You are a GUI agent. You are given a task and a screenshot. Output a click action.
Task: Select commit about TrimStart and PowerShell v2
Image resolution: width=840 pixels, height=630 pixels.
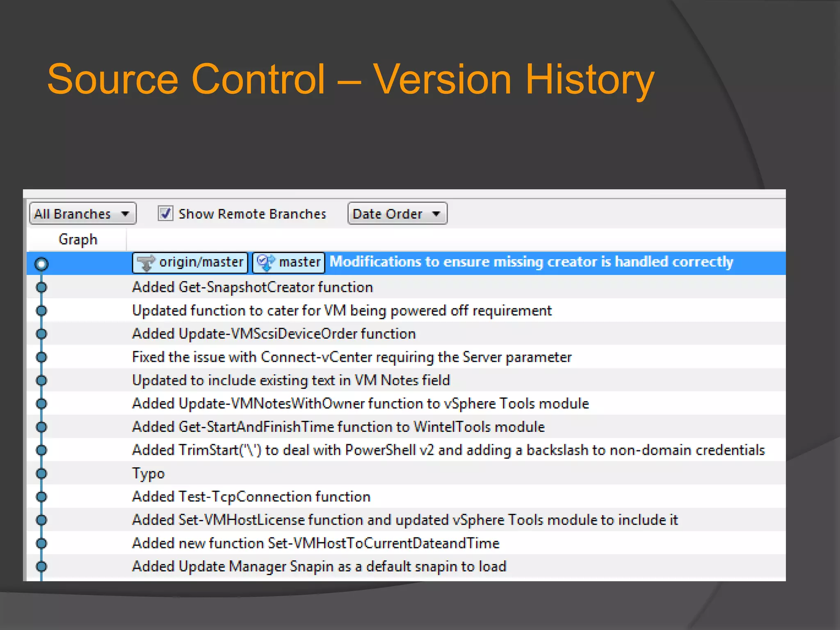(406, 450)
